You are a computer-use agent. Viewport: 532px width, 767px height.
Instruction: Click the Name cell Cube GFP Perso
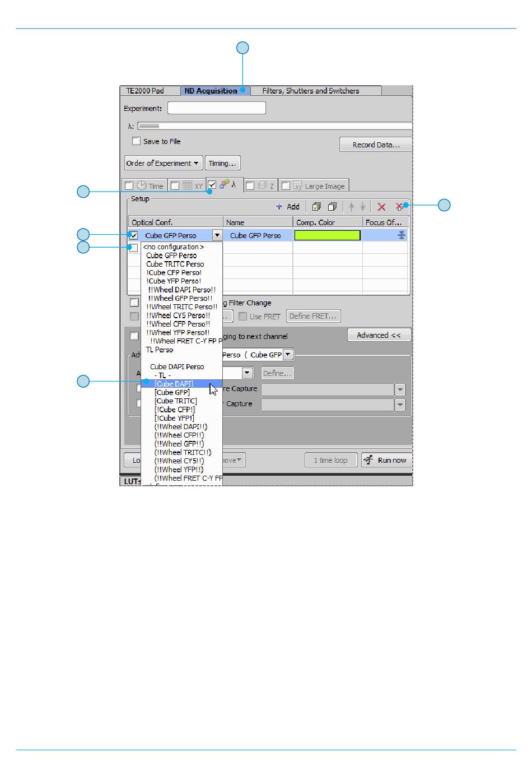tap(258, 235)
